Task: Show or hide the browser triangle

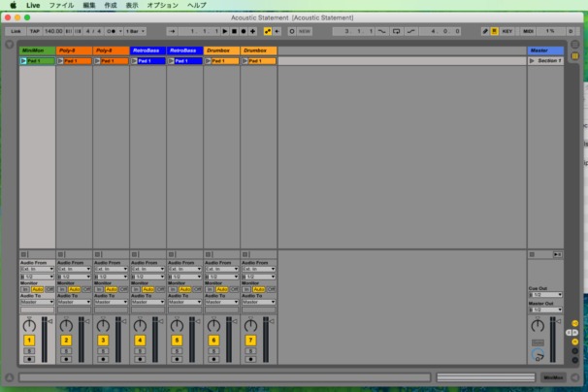Action: pyautogui.click(x=10, y=45)
